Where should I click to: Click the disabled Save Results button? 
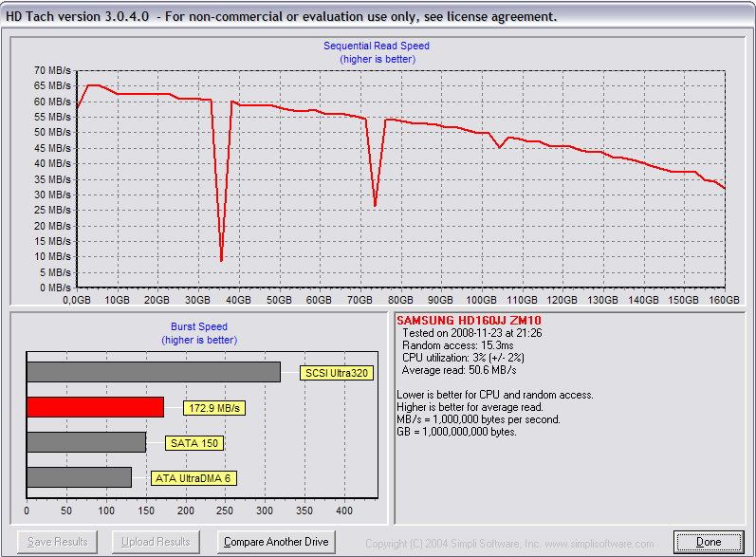tap(57, 542)
